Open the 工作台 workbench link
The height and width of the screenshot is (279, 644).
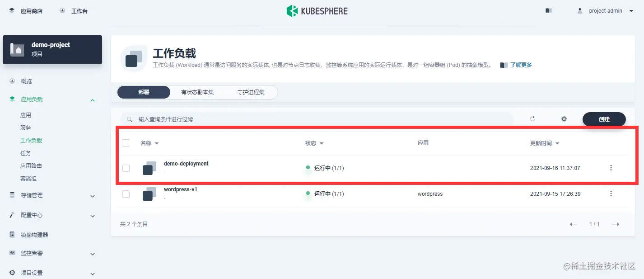[x=74, y=11]
